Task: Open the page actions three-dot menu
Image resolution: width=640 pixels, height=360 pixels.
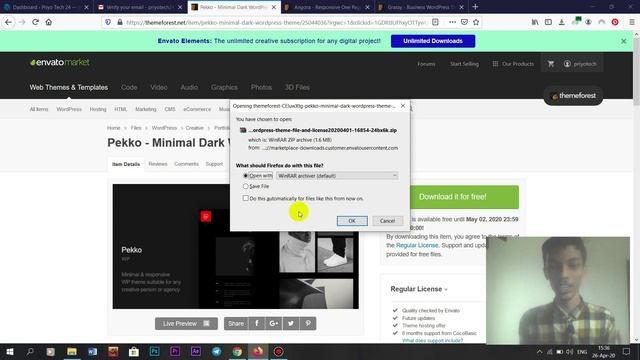Action: [452, 22]
